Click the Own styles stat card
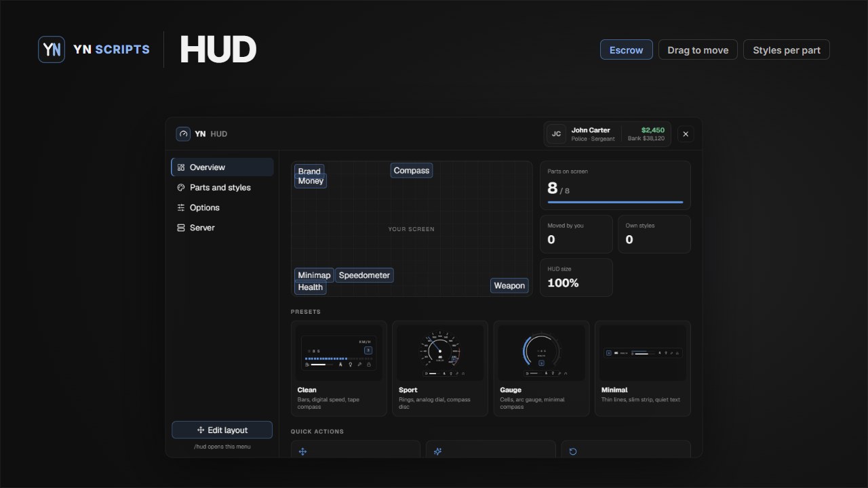868x488 pixels. click(x=654, y=234)
